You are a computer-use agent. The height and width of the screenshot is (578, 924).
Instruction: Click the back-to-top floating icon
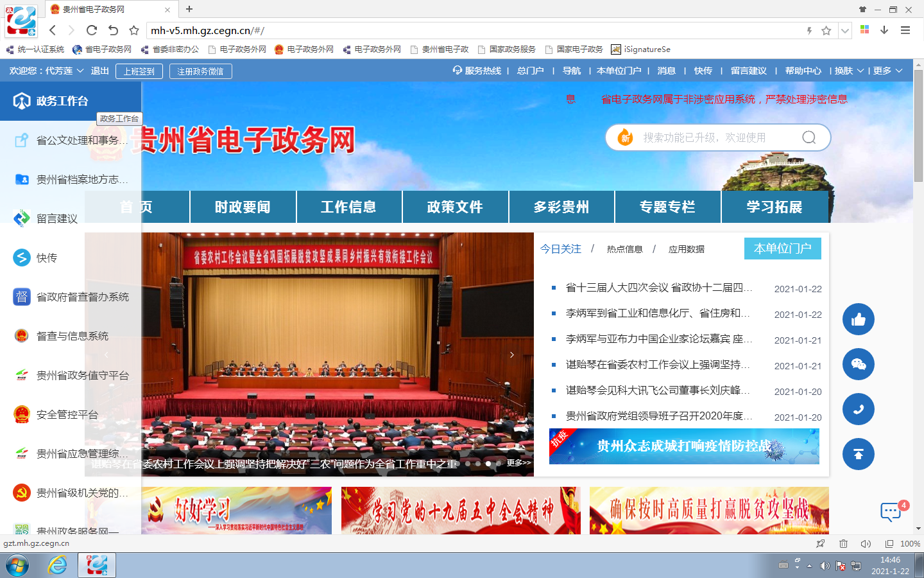point(858,454)
